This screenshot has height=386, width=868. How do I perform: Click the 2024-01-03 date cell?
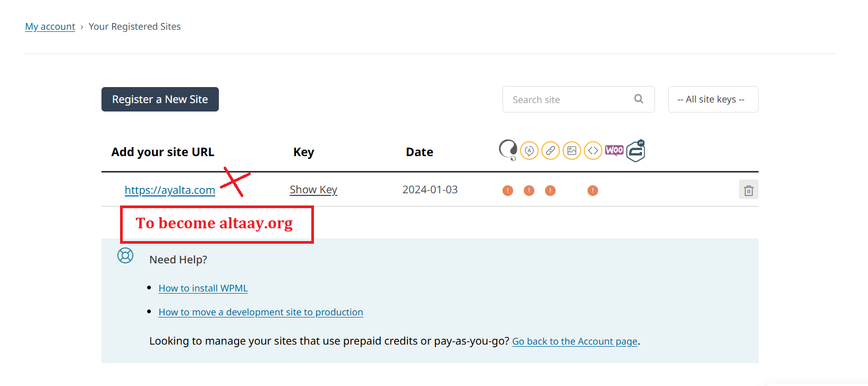click(430, 190)
